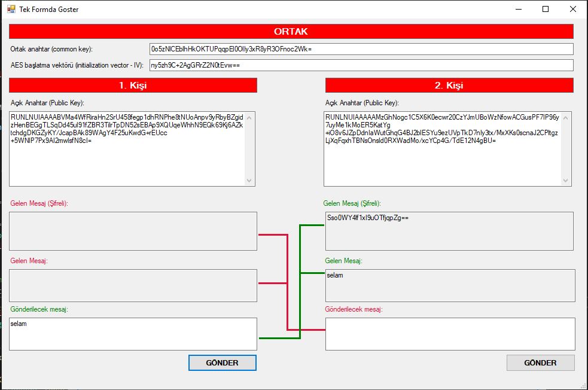Click 1. Kişi's empty Gelen Mesaj (Şifreli) box
The height and width of the screenshot is (390, 588).
133,231
